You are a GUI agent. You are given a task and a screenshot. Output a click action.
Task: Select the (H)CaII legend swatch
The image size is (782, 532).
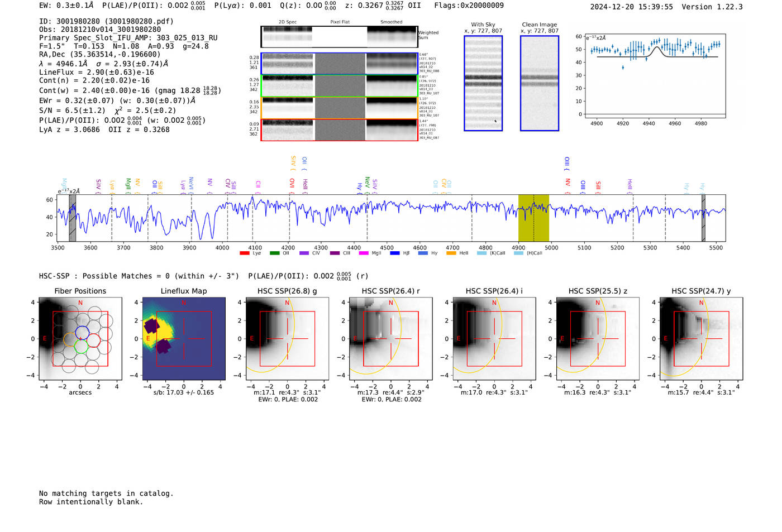(x=518, y=253)
